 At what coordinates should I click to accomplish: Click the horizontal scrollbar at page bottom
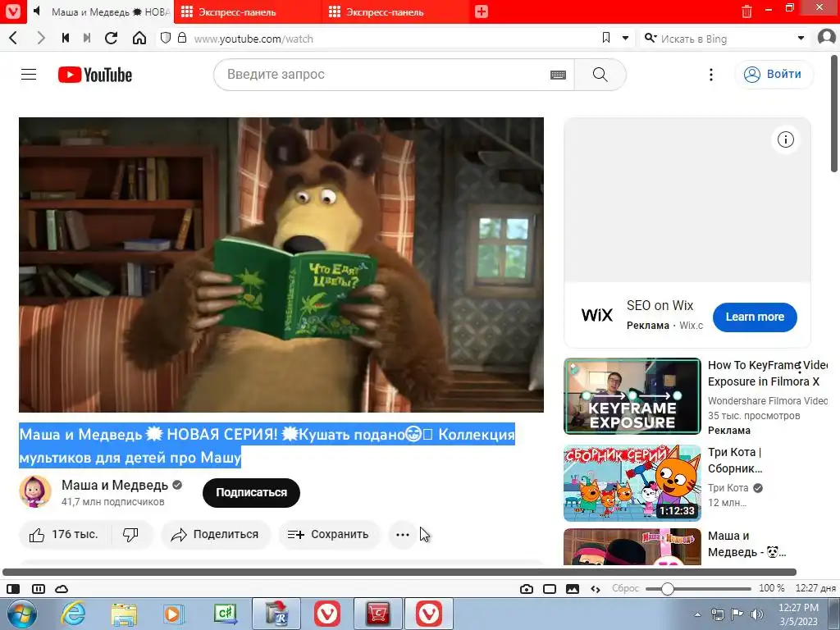click(x=399, y=572)
